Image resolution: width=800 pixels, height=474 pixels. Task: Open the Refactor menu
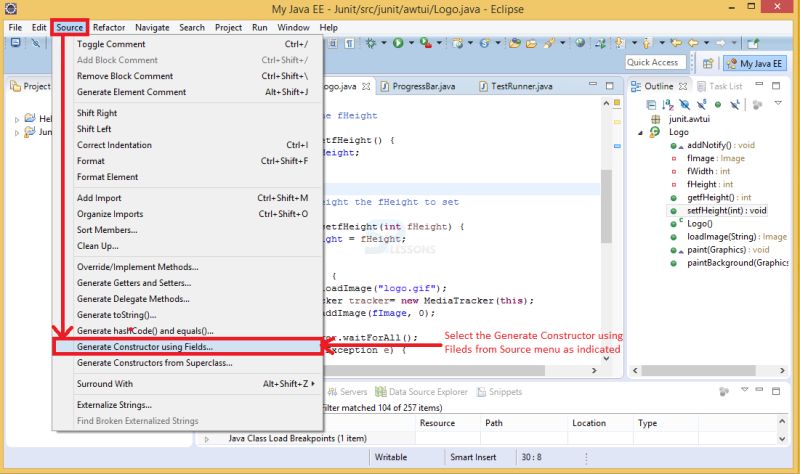[x=109, y=28]
